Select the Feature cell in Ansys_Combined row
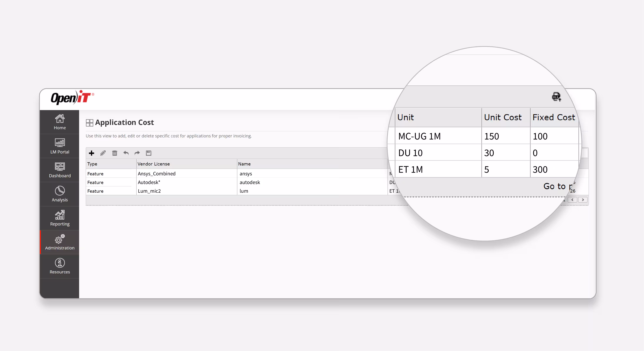 click(111, 173)
